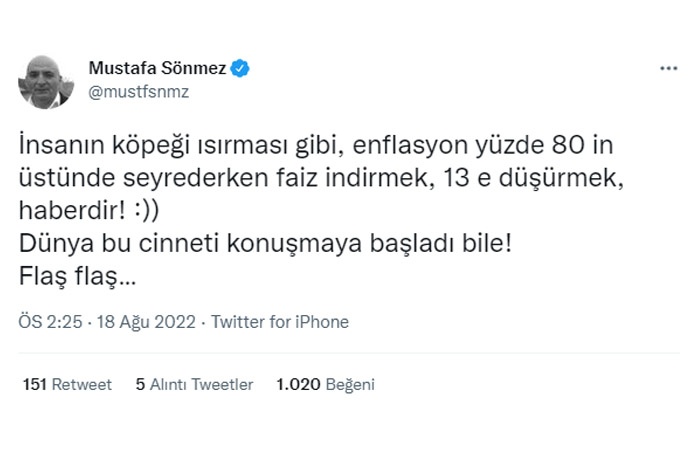The image size is (690, 450).
Task: Click the number 5 quote count
Action: (141, 384)
